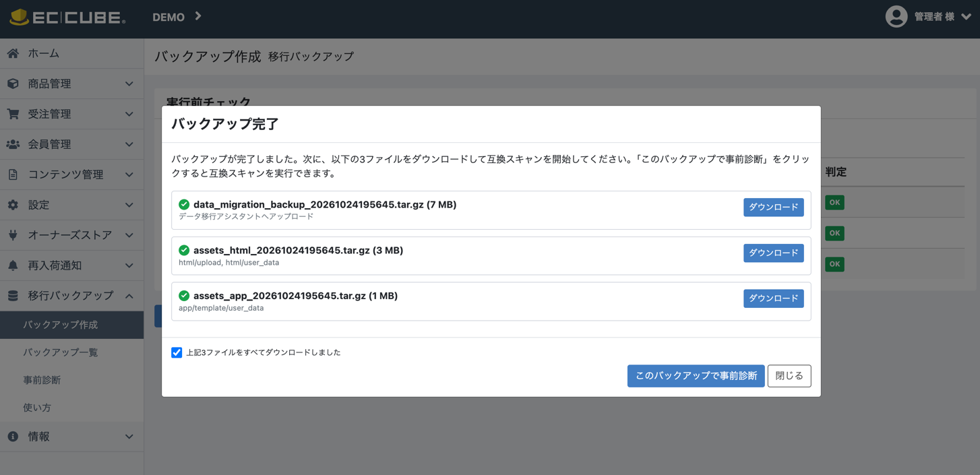
Task: Click the home icon in sidebar
Action: 13,53
